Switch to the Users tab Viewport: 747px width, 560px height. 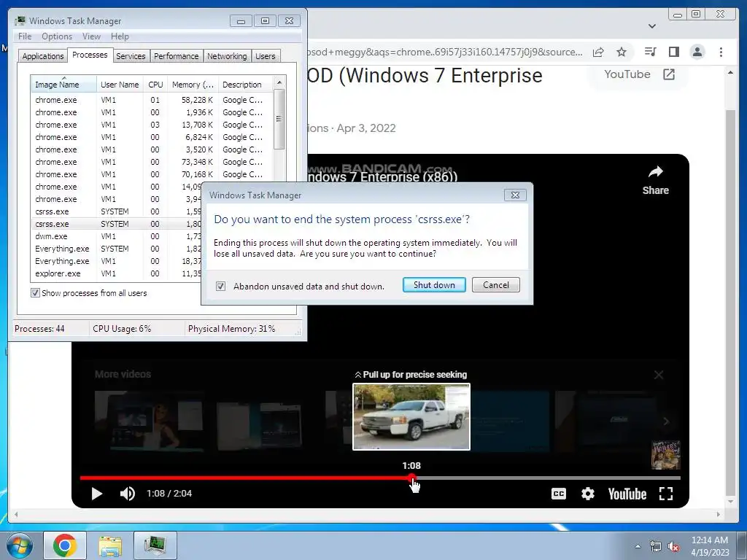[266, 56]
